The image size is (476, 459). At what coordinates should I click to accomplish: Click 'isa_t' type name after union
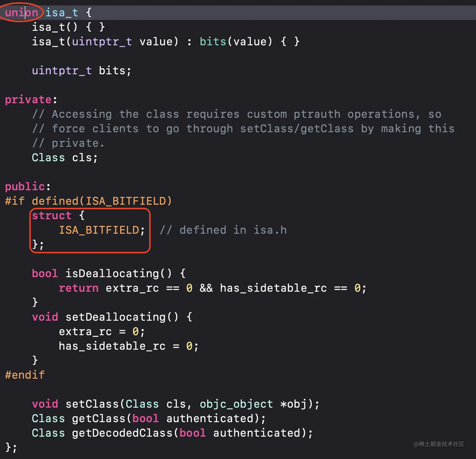pos(62,13)
